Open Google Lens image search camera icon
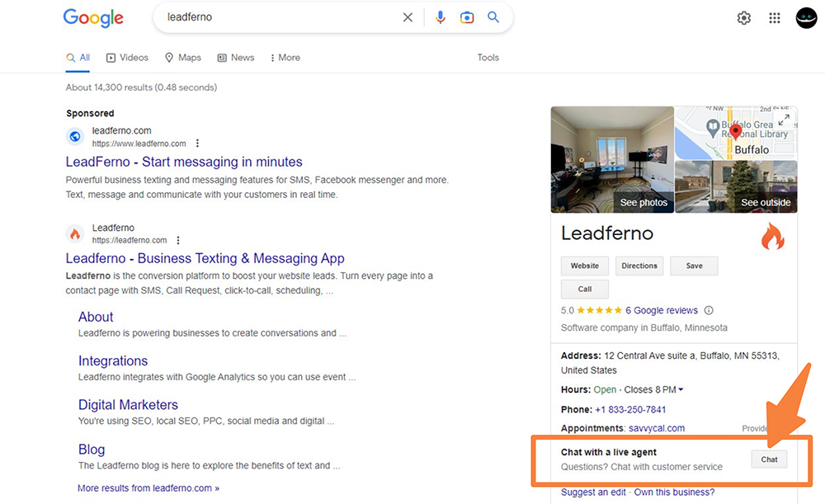The width and height of the screenshot is (825, 504). click(467, 17)
